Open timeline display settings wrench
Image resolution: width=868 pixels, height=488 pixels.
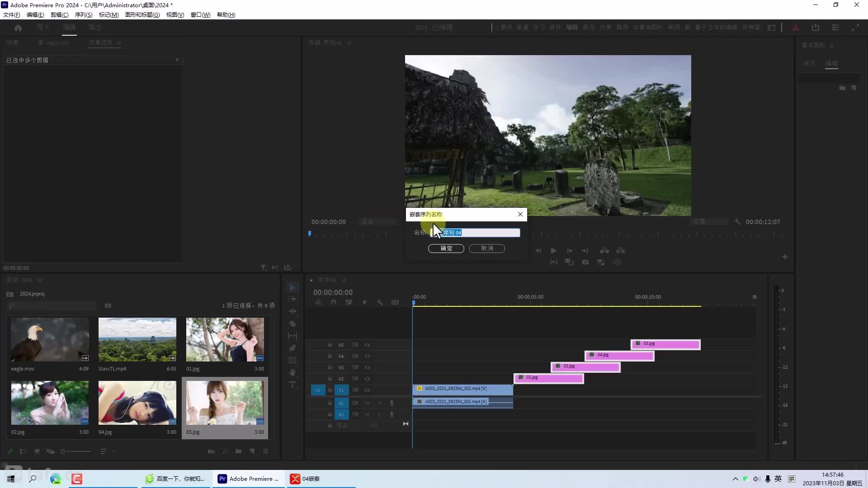click(380, 302)
